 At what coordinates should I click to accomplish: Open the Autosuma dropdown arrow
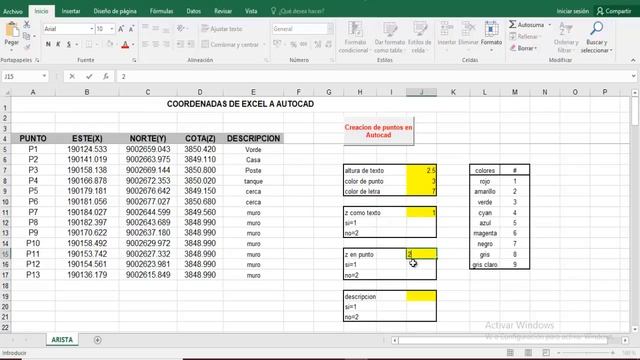(549, 25)
